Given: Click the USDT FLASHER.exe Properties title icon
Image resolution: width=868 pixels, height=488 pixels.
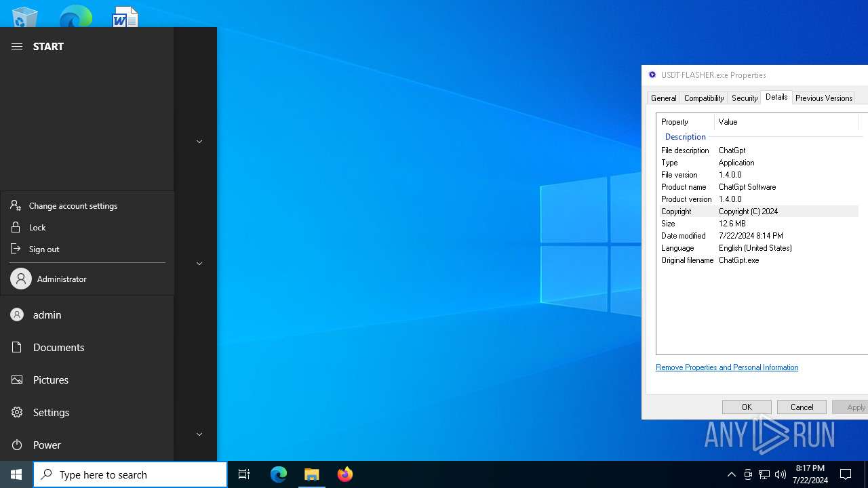Looking at the screenshot, I should (652, 75).
